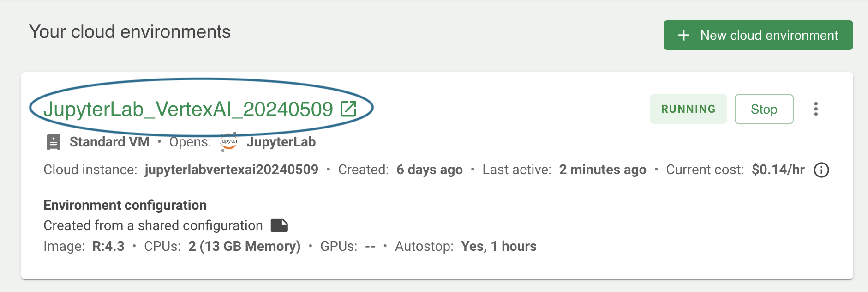Show current cost info icon details
This screenshot has width=868, height=292.
(x=821, y=170)
